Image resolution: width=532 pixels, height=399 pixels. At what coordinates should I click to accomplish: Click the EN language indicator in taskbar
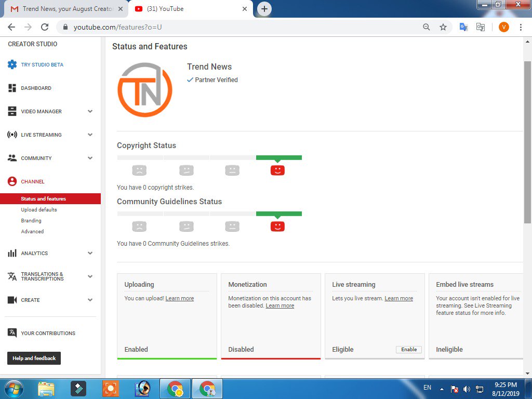[x=427, y=388]
